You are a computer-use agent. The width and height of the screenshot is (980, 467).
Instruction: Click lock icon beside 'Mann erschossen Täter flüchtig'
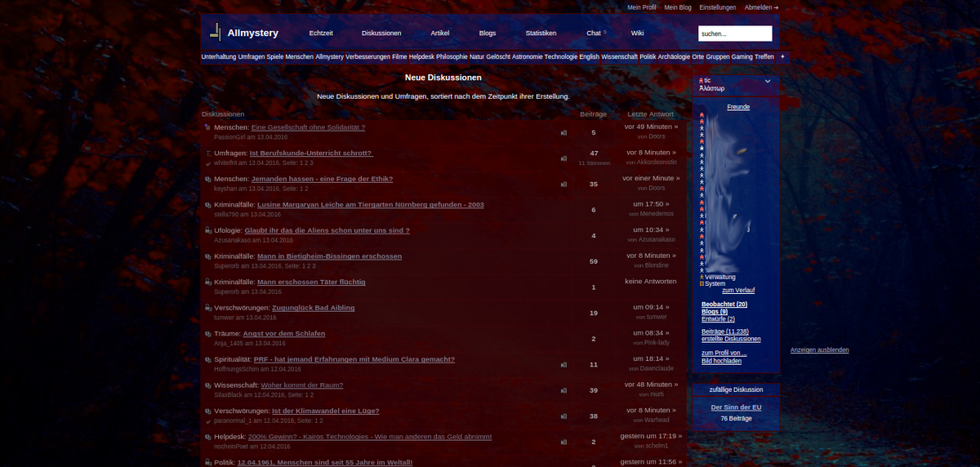(208, 282)
